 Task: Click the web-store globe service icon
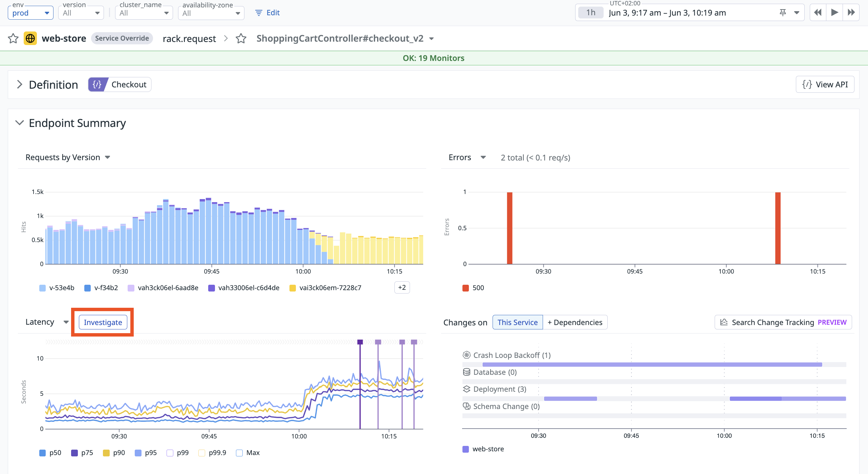(30, 38)
